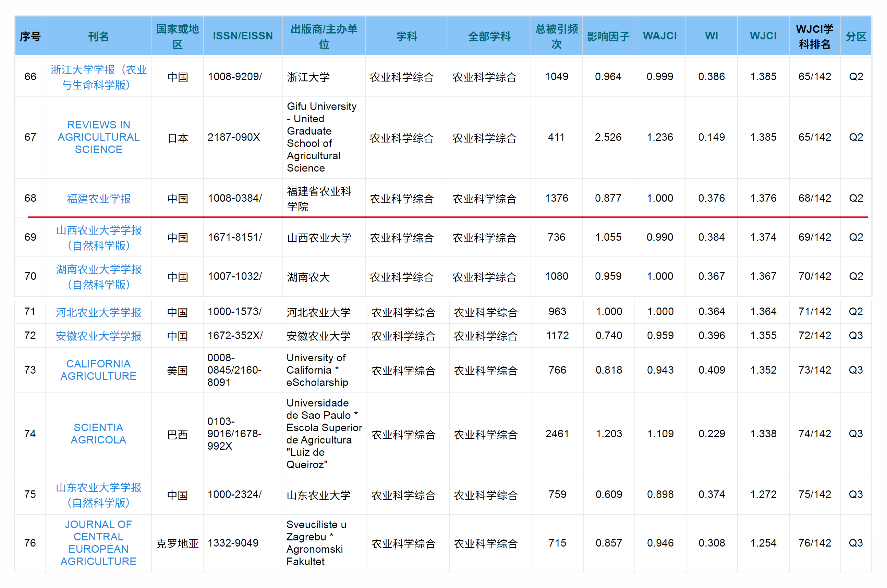Open the 福建农业学报 journal link

[x=99, y=198]
